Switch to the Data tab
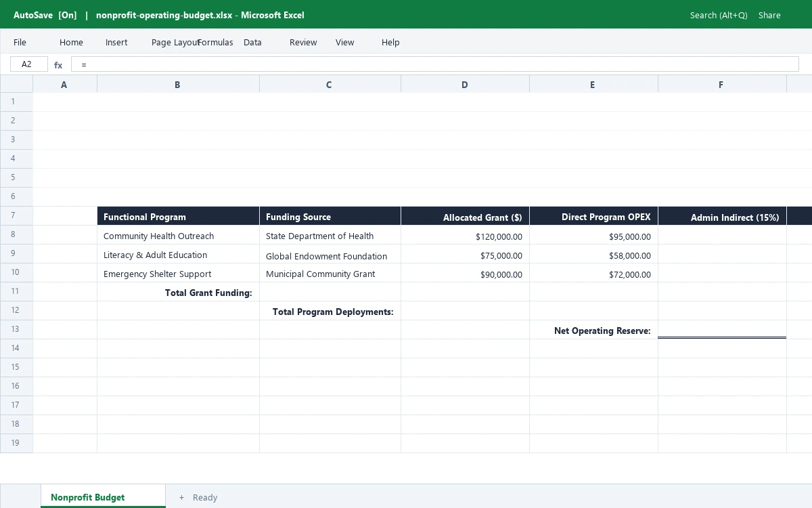The width and height of the screenshot is (812, 508). (x=252, y=42)
